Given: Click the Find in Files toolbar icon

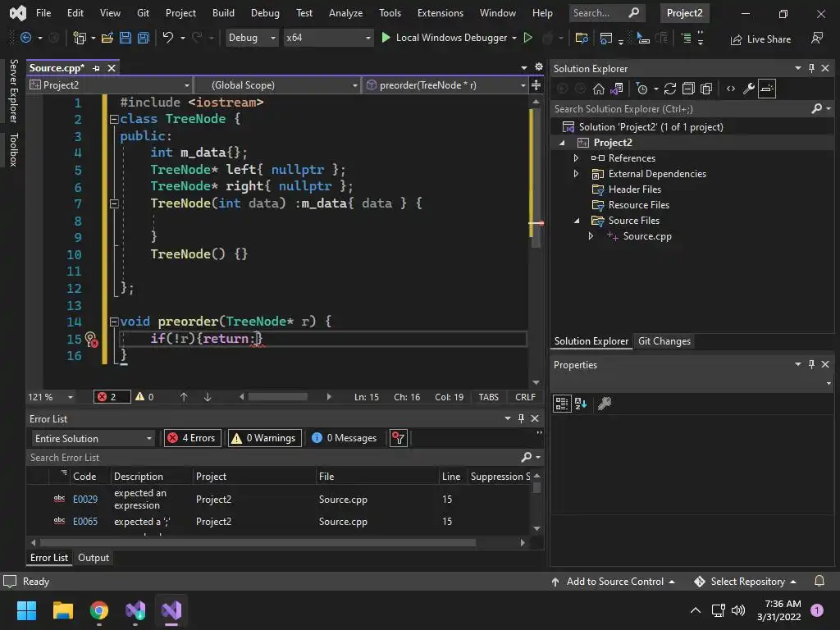Looking at the screenshot, I should click(x=582, y=38).
